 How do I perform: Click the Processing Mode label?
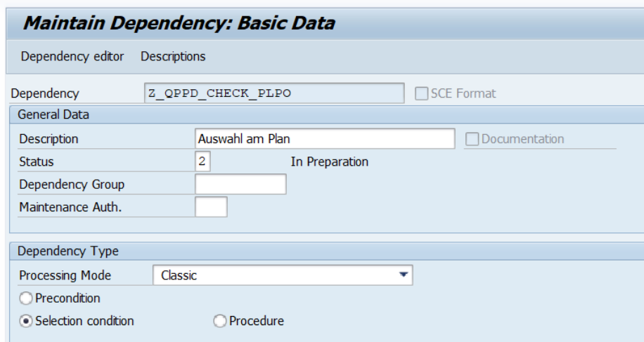pos(65,276)
